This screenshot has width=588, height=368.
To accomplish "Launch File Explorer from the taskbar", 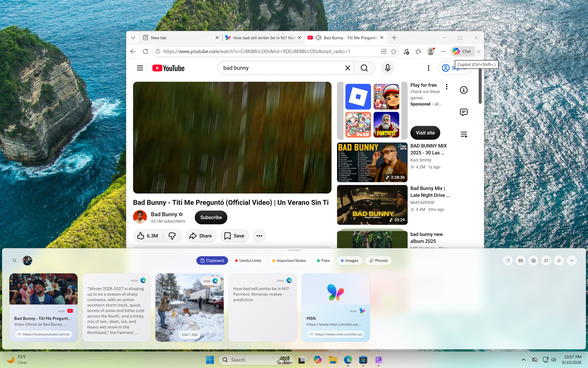I will [333, 360].
